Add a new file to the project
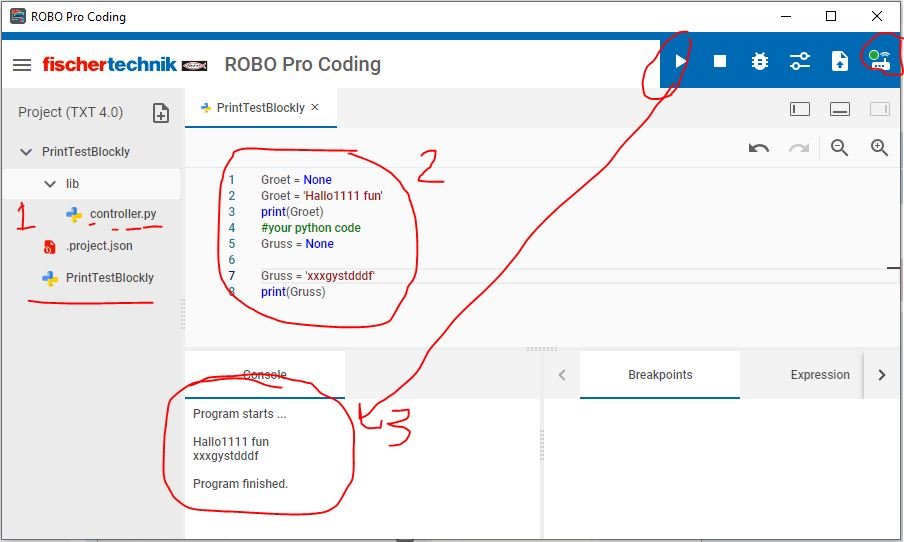This screenshot has width=904, height=542. [x=161, y=113]
